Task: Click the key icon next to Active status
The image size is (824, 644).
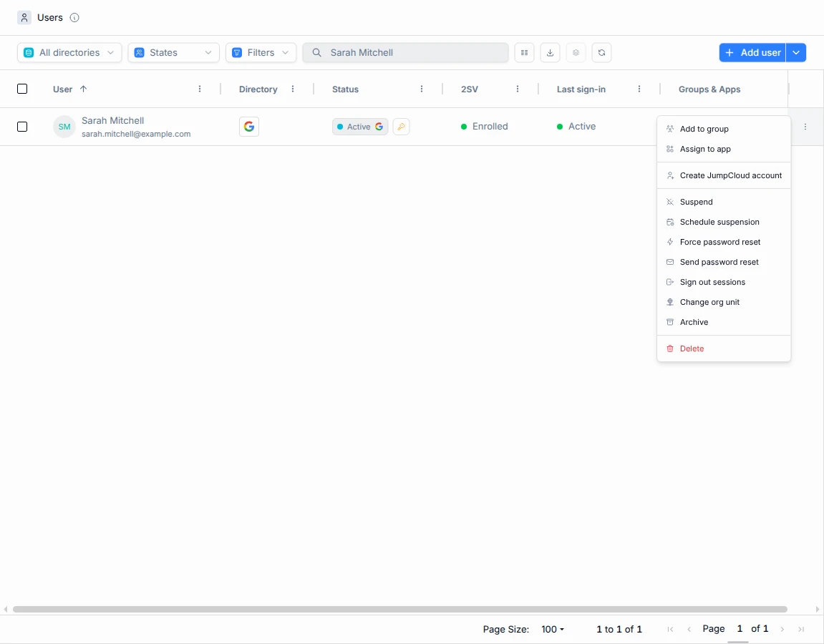Action: click(401, 127)
